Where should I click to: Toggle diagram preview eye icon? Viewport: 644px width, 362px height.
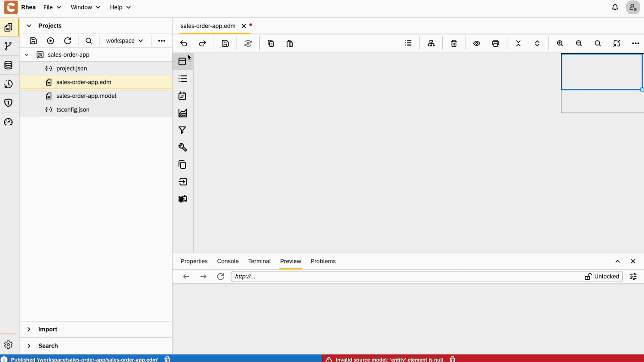tap(477, 43)
